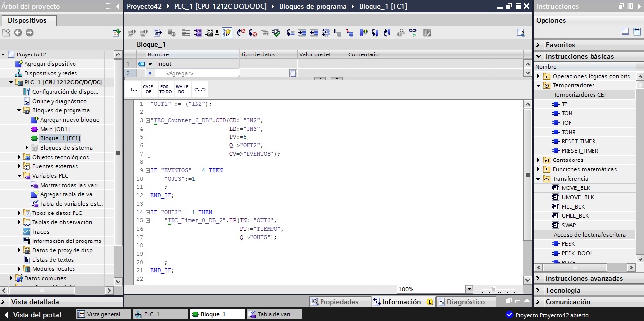Click the PEEK instruction icon

pos(556,244)
